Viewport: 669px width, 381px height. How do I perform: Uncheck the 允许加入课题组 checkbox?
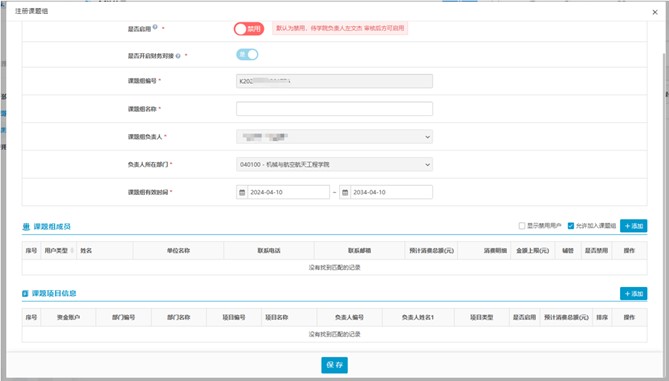coord(570,226)
